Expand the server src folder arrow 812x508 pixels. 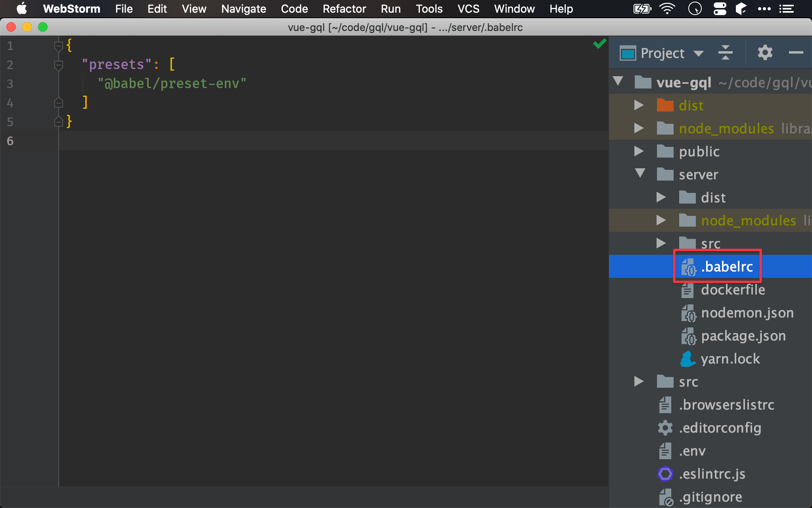[661, 243]
